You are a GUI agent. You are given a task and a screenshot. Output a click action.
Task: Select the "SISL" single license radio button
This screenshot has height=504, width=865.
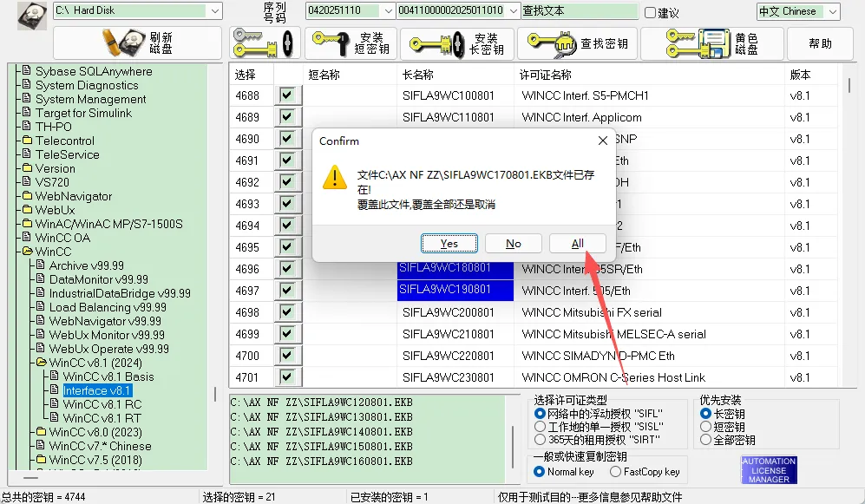540,426
